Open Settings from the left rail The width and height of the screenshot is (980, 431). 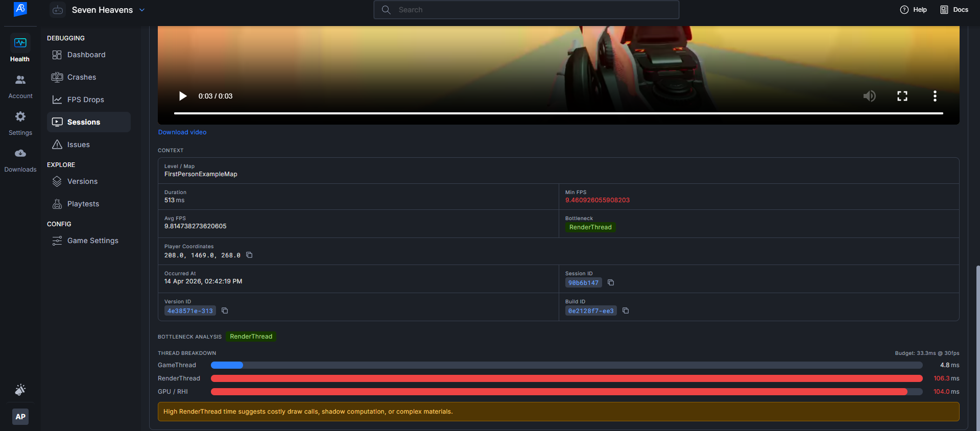[x=20, y=123]
